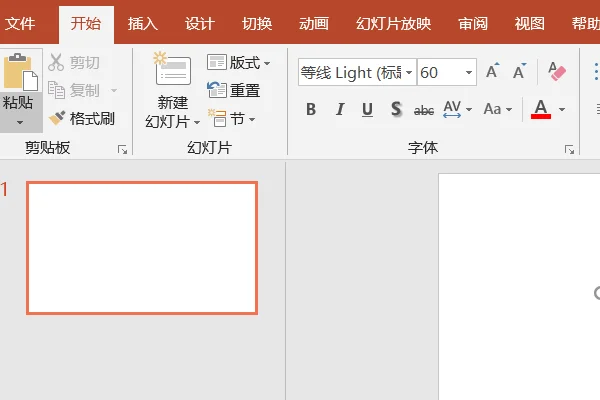
Task: Click the clear all formatting eraser icon
Action: pos(557,71)
